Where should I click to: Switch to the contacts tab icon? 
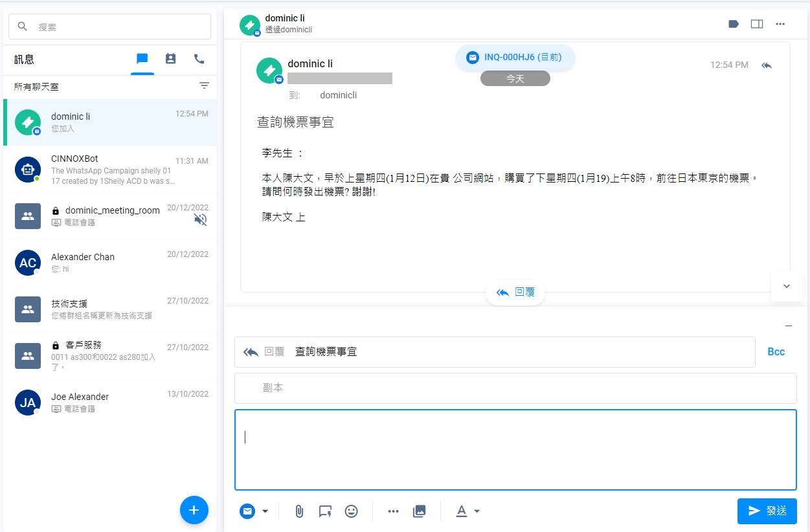(x=170, y=59)
